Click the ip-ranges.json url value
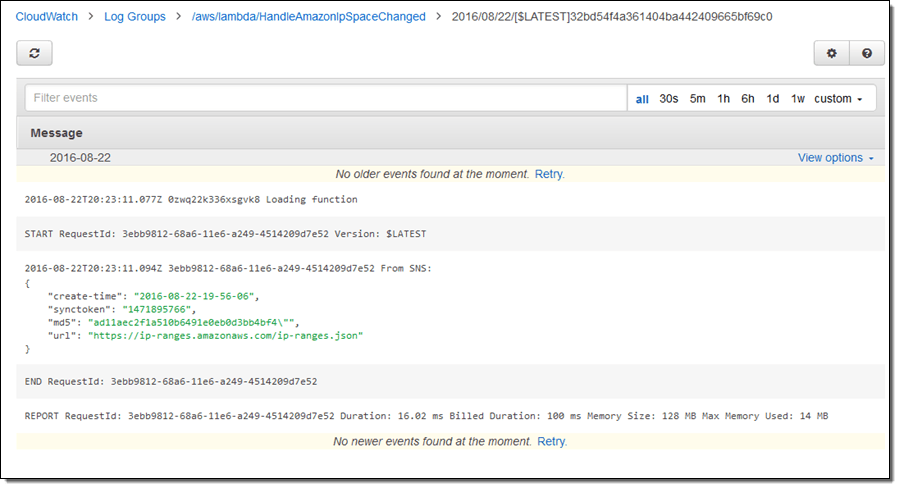The width and height of the screenshot is (900, 489). point(226,336)
